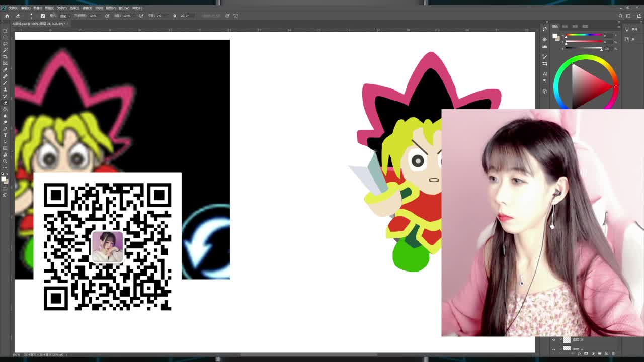Click the brightness value field showing 100
This screenshot has width=644, height=362.
(607, 48)
